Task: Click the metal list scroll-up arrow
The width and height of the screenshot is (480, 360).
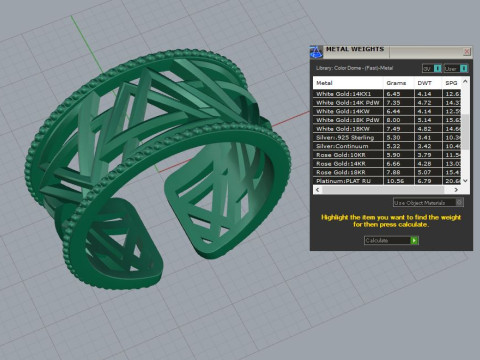Action: pyautogui.click(x=466, y=81)
